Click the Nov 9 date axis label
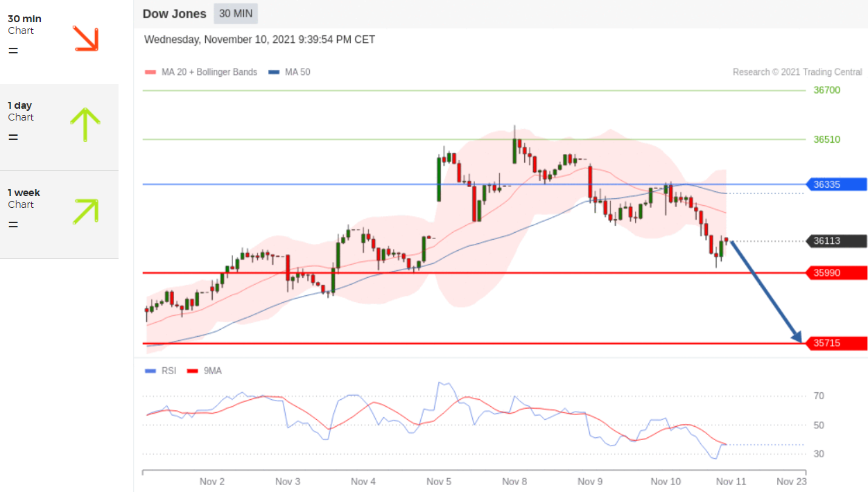This screenshot has width=868, height=492. coord(590,482)
